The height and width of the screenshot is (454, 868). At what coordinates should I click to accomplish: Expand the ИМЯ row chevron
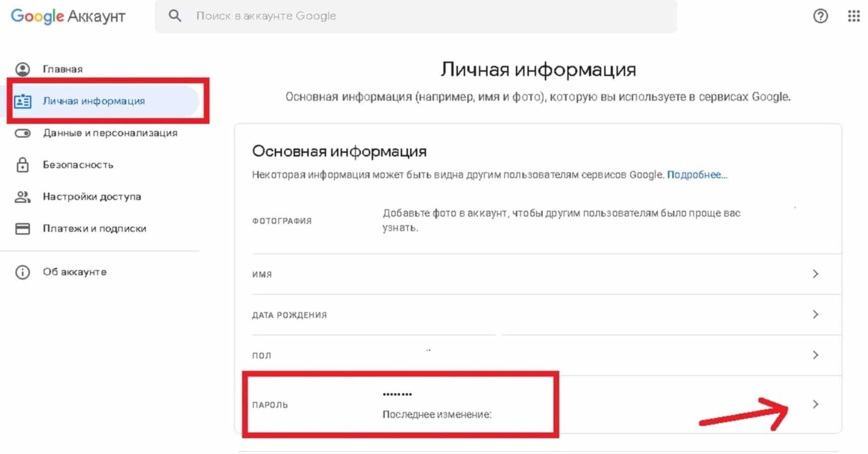pyautogui.click(x=816, y=274)
